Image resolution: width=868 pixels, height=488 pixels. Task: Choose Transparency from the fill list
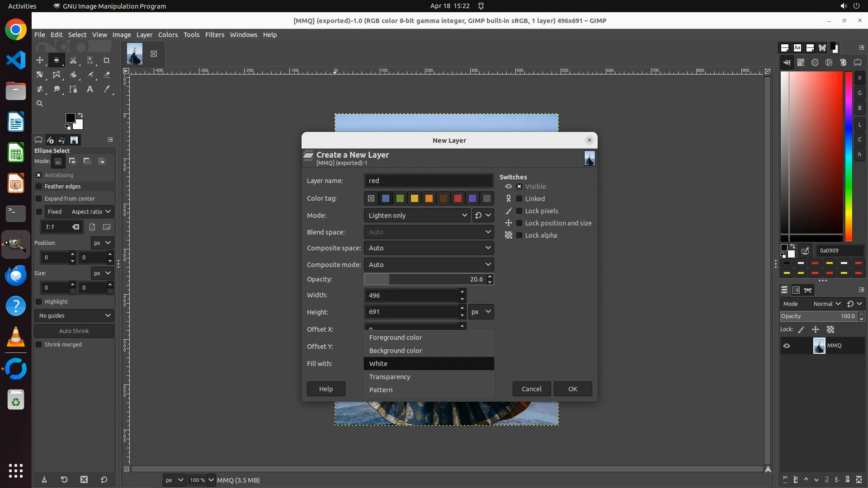(389, 377)
